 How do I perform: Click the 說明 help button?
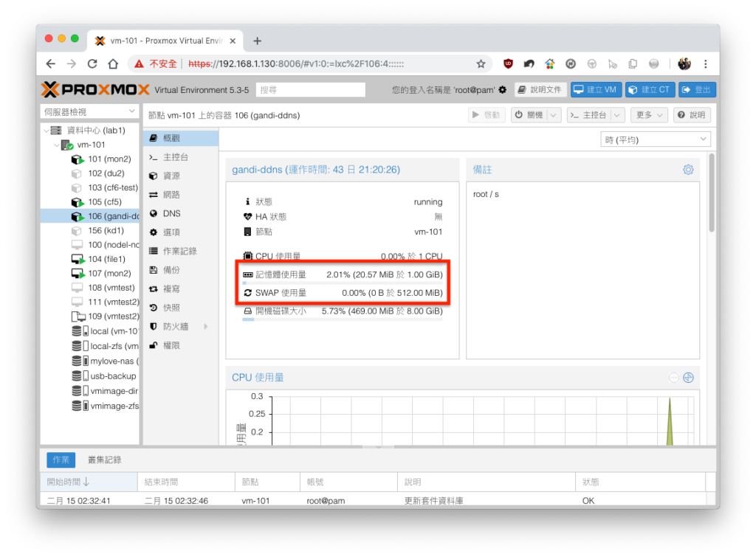(x=693, y=115)
